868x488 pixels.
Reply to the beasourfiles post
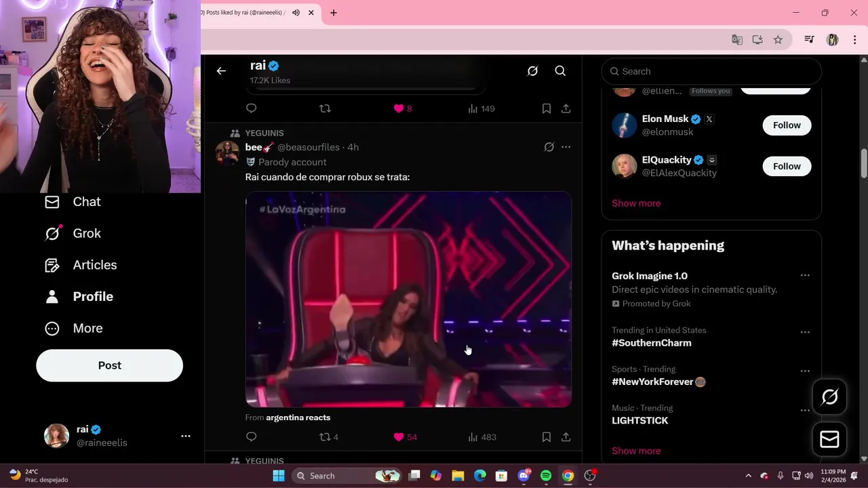click(252, 437)
